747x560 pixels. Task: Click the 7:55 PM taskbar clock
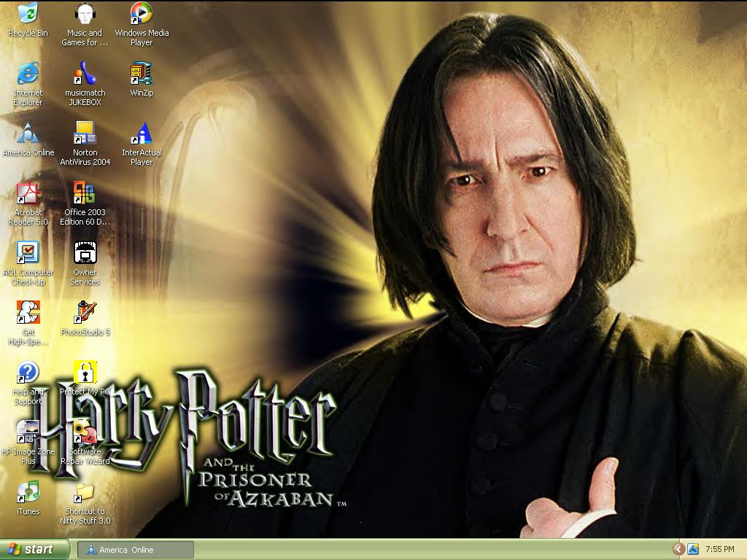(719, 550)
